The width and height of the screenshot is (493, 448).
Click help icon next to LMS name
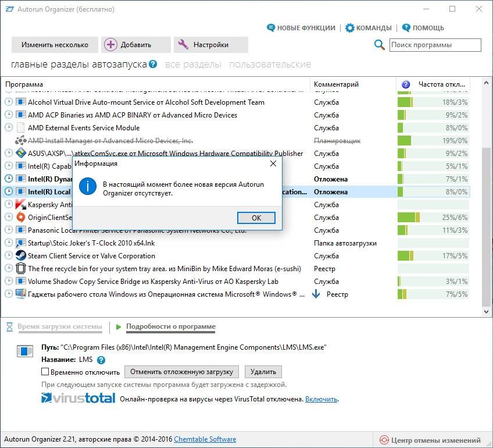tap(101, 360)
